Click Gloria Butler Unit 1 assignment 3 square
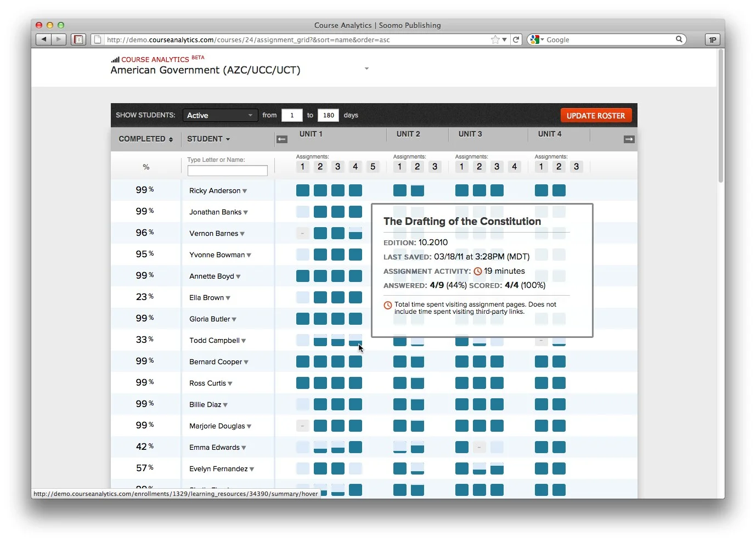This screenshot has width=756, height=542. (x=338, y=319)
